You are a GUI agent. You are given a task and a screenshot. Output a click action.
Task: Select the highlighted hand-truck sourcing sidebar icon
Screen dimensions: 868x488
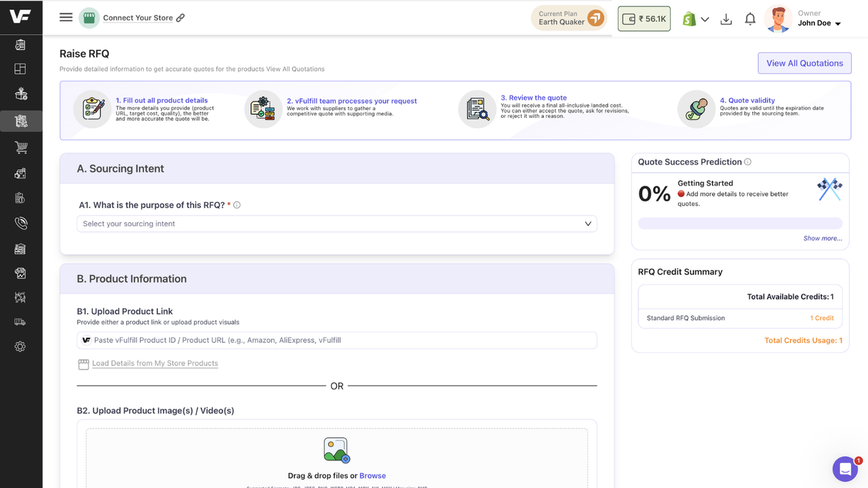(21, 121)
